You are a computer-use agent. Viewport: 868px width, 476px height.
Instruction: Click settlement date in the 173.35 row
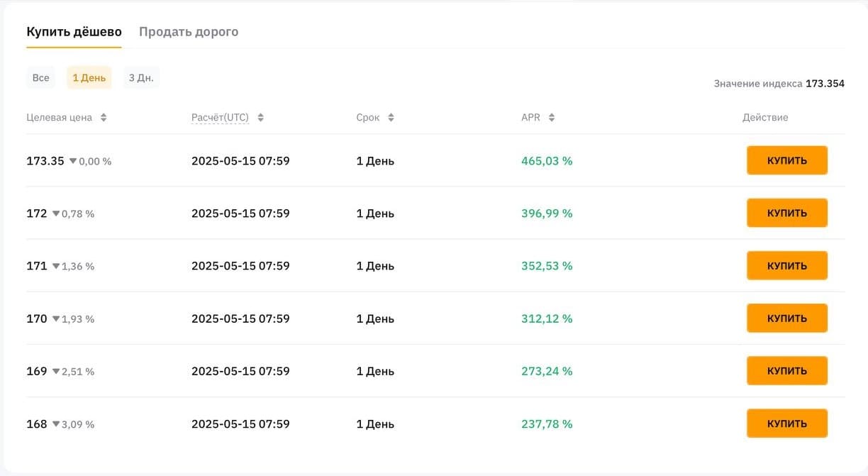tap(240, 161)
